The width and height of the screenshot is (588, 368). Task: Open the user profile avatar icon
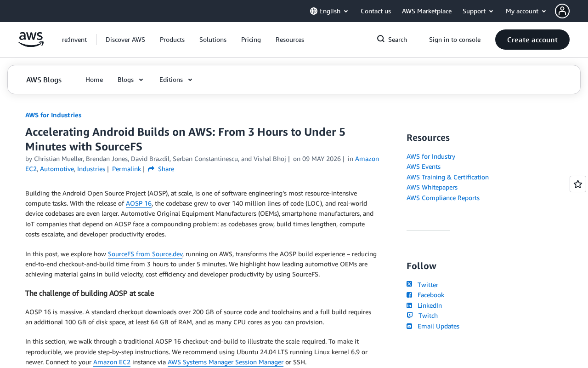(x=562, y=11)
